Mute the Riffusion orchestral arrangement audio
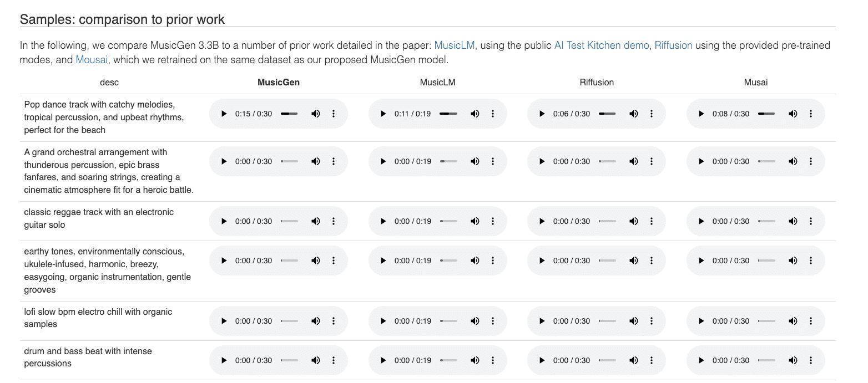The width and height of the screenshot is (868, 383). pyautogui.click(x=634, y=161)
